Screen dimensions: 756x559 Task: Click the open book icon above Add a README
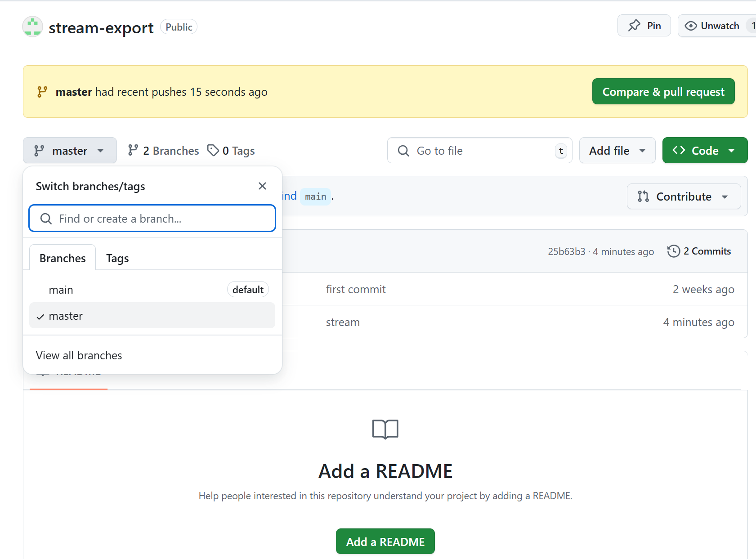point(385,429)
